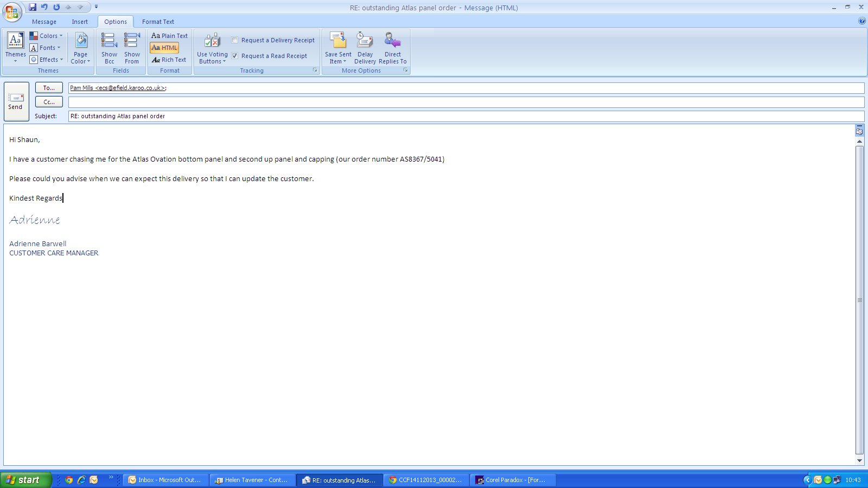
Task: Open the Format Text ribbon tab
Action: pos(158,22)
